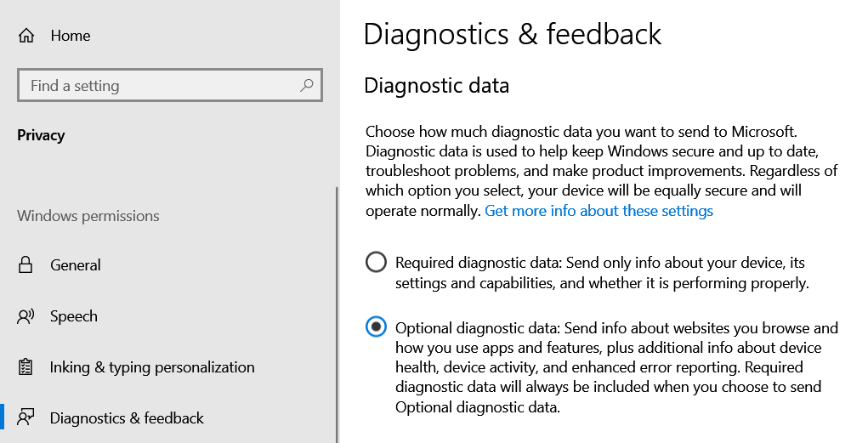Click the Speech person icon

(x=26, y=316)
